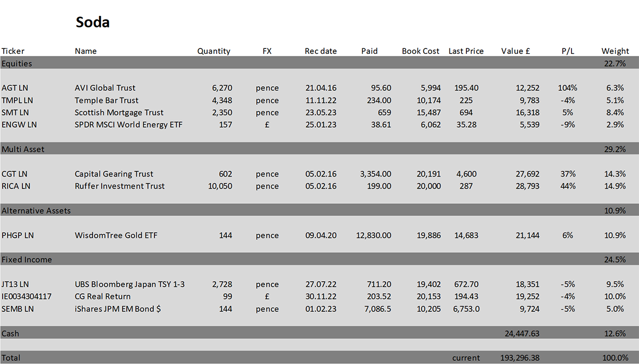Click the 'Alternative Assets' section label
Viewport: 639px width, 364px height.
(x=36, y=211)
